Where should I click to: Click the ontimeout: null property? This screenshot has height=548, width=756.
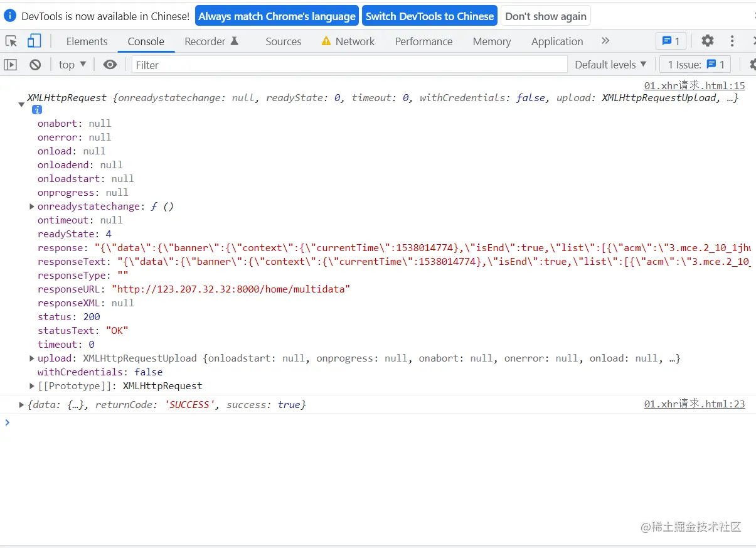tap(80, 220)
